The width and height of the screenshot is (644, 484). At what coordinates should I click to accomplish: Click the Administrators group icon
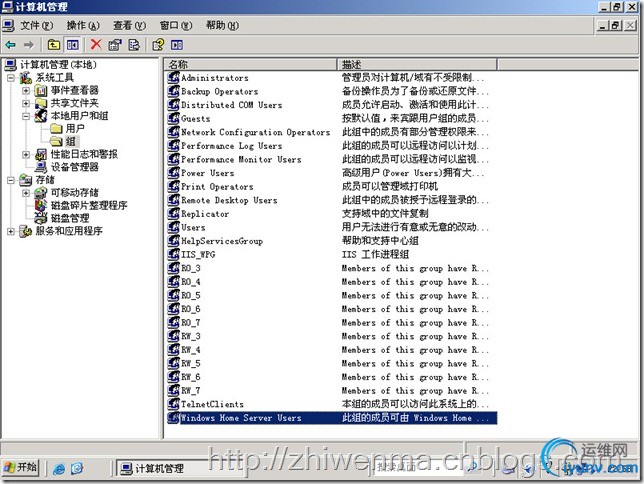coord(173,77)
